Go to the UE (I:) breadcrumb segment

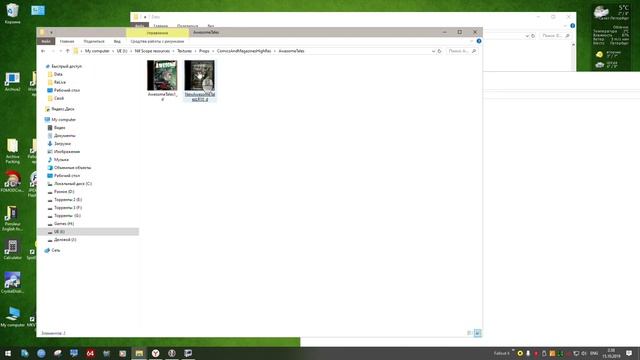[x=122, y=51]
